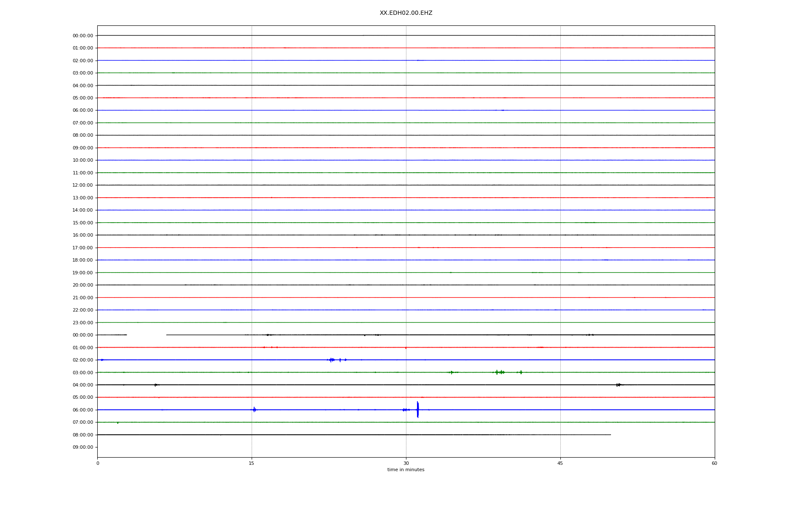Click the data gap in the black trace

click(x=146, y=335)
